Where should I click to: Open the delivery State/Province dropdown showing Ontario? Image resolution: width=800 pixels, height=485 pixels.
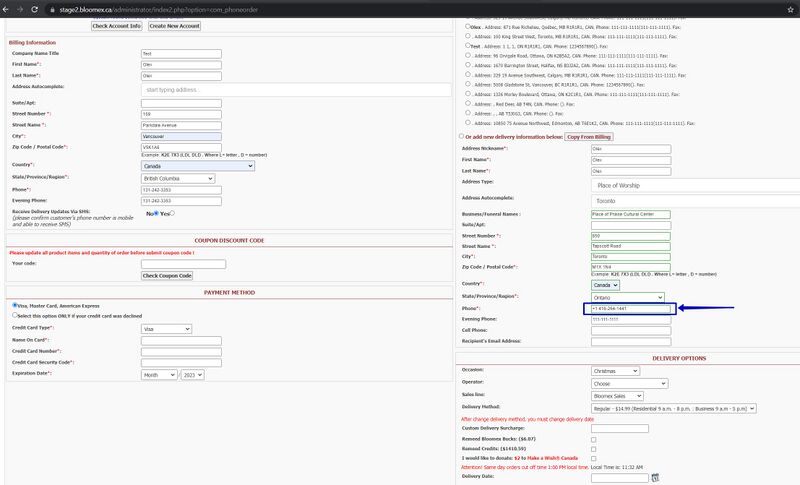coord(628,297)
